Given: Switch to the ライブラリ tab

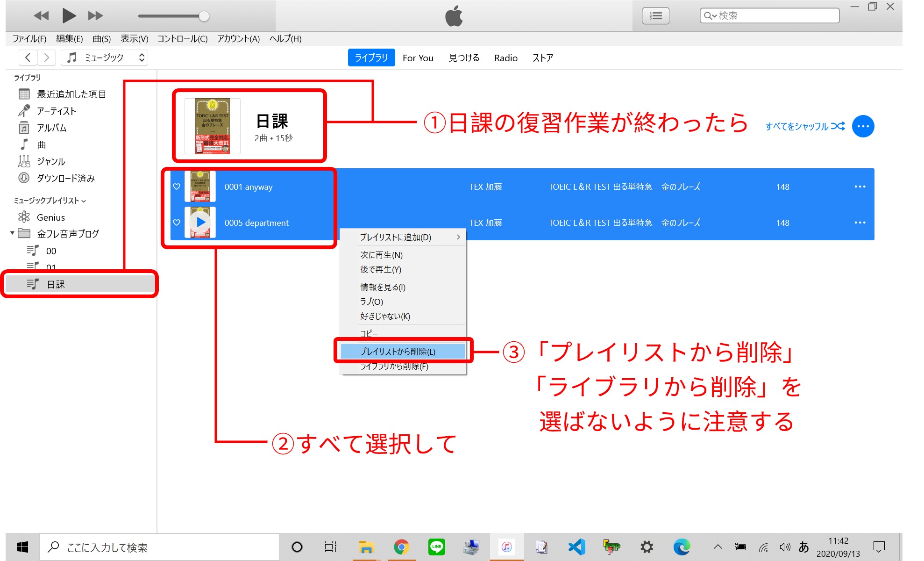Looking at the screenshot, I should (x=371, y=58).
